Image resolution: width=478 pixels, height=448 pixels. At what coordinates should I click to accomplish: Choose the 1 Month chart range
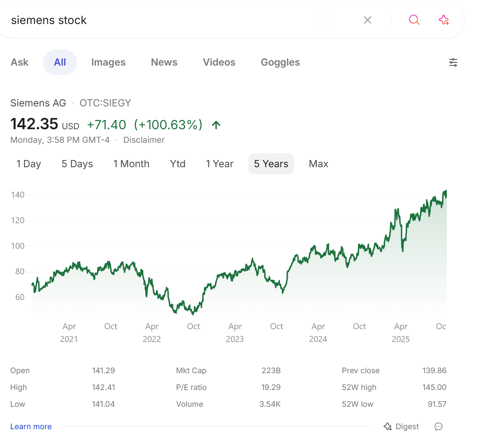131,164
